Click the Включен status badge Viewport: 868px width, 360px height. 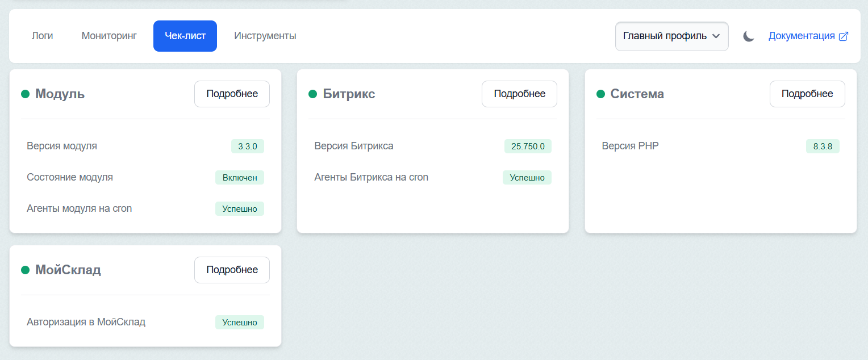240,178
